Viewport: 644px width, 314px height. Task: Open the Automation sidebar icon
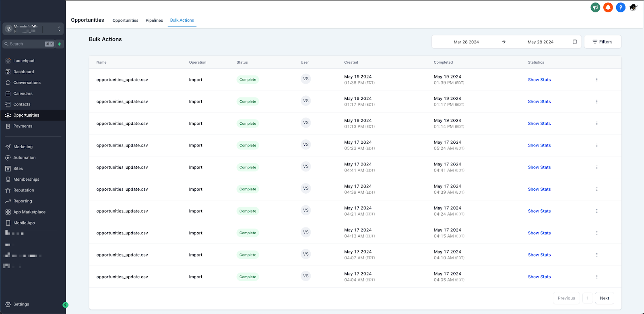[x=8, y=157]
